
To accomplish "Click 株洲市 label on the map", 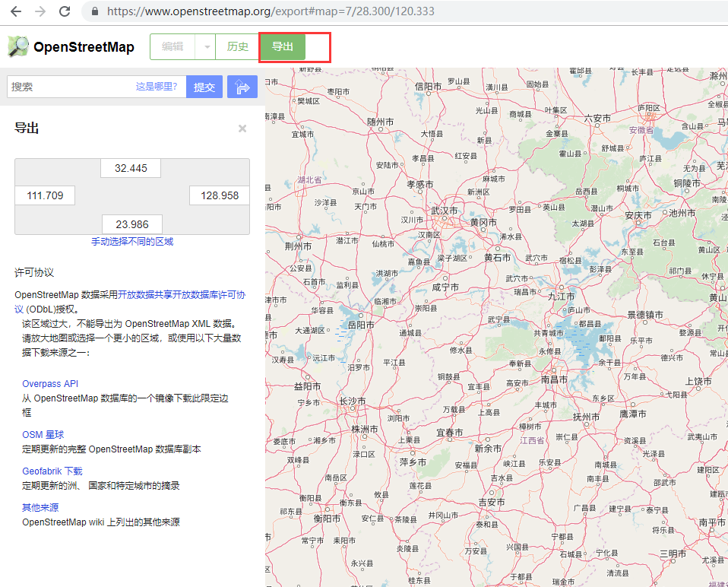I will coord(365,429).
